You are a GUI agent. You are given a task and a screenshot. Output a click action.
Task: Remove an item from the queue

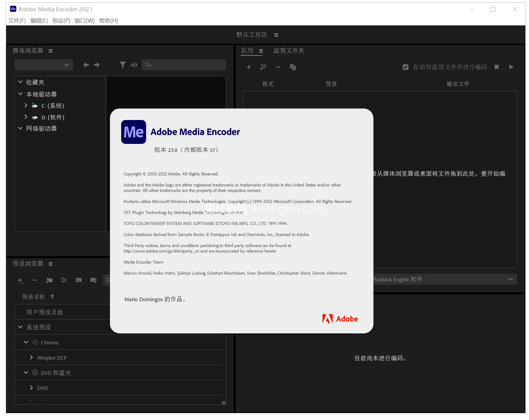point(278,67)
